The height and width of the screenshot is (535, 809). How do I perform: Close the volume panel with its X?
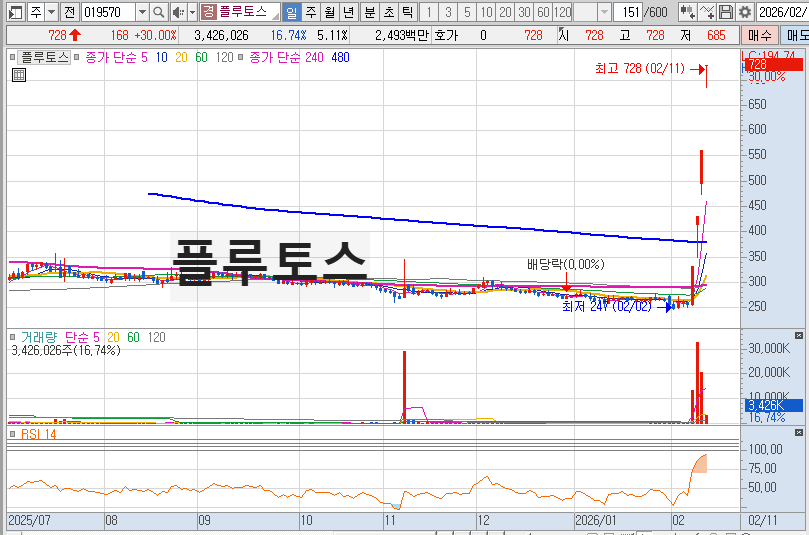click(799, 336)
